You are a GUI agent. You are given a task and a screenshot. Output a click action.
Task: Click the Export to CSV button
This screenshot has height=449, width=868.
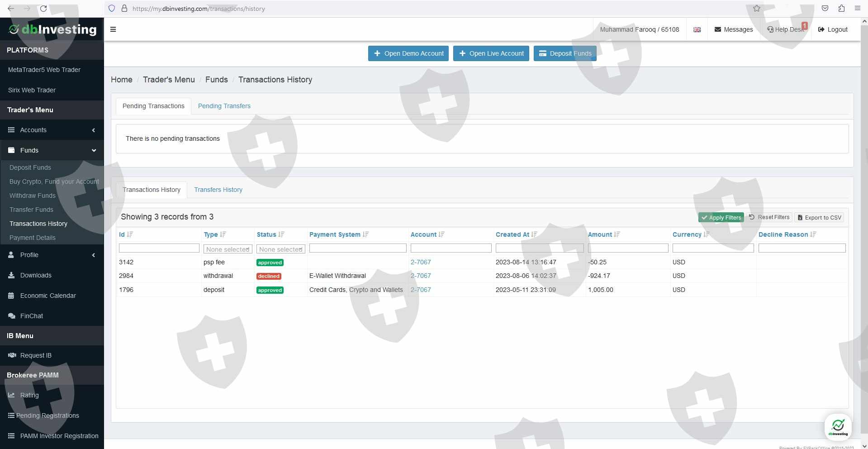819,218
